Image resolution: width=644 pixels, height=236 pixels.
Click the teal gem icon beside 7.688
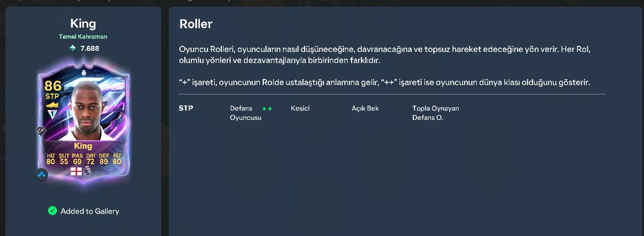[73, 48]
